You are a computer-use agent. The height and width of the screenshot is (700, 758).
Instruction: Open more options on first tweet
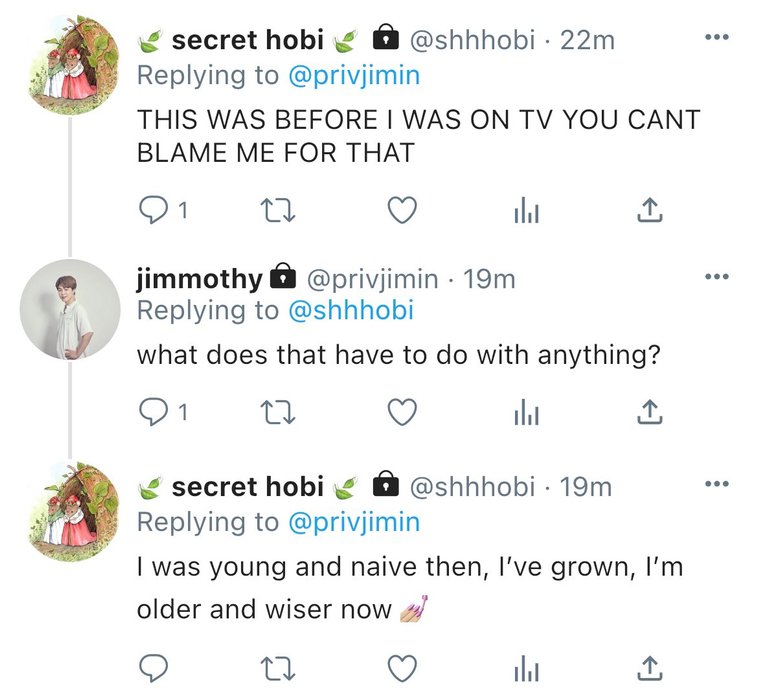point(716,39)
